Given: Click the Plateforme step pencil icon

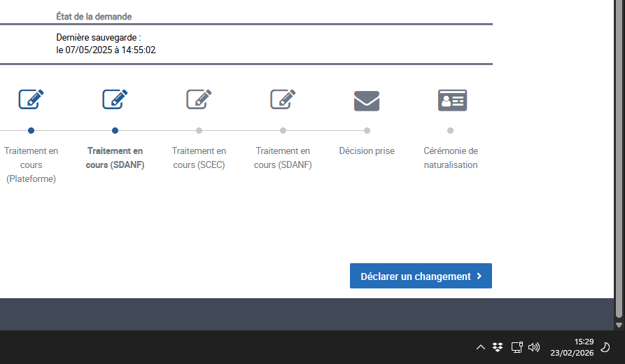Looking at the screenshot, I should tap(31, 99).
